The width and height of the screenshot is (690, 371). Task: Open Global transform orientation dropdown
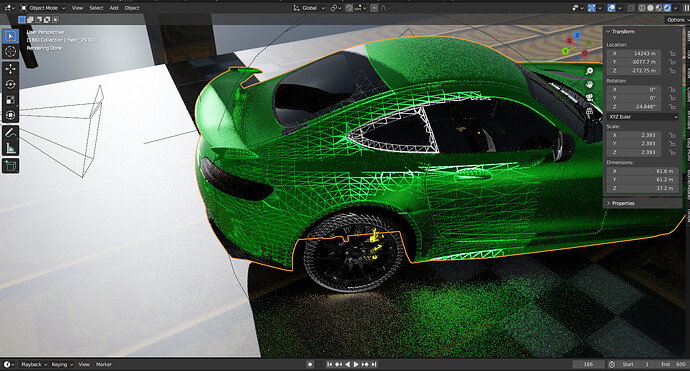tap(309, 8)
